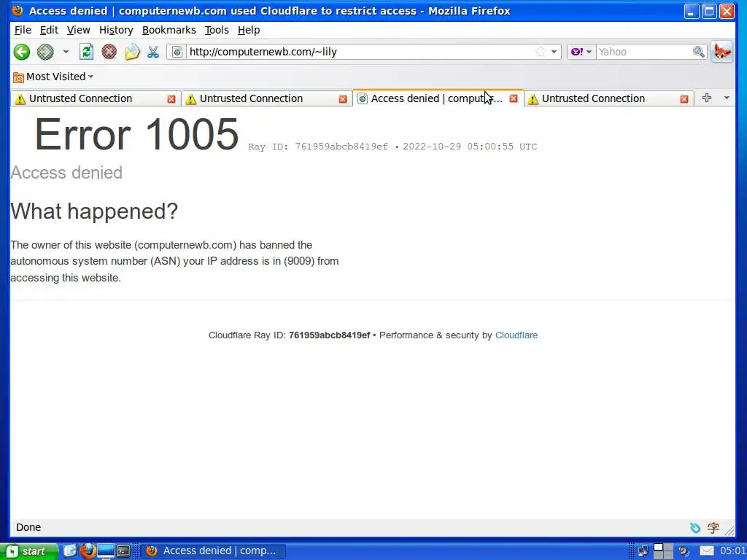This screenshot has width=747, height=560.
Task: Open the File menu
Action: click(23, 30)
